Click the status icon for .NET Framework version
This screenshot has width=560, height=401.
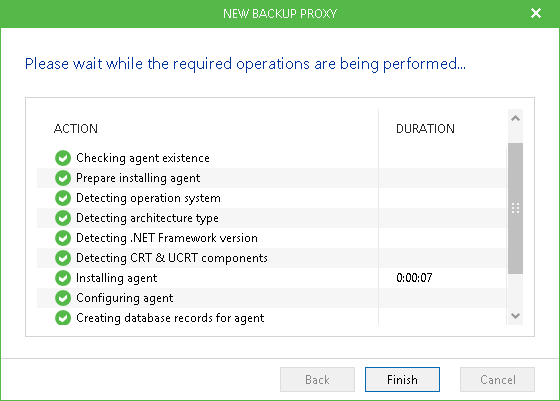63,238
